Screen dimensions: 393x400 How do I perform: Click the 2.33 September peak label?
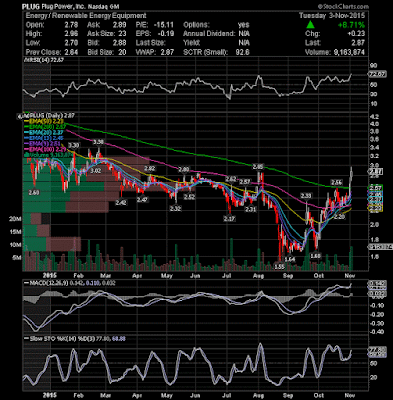[306, 196]
